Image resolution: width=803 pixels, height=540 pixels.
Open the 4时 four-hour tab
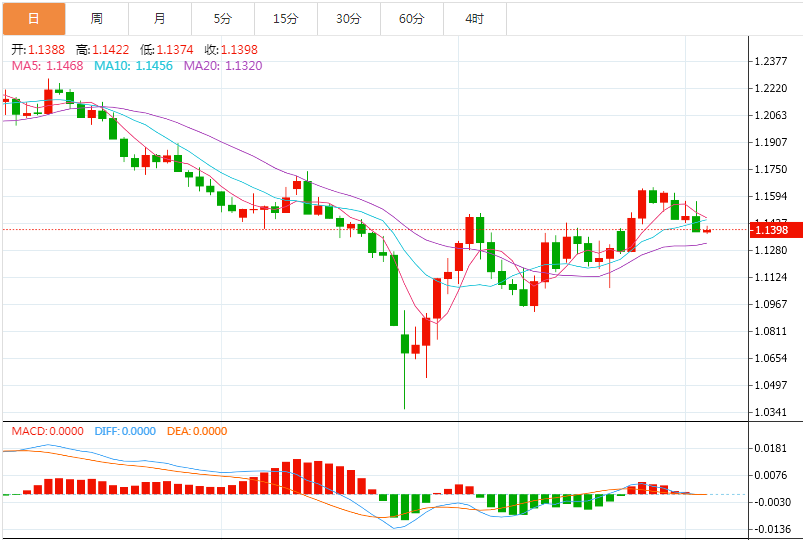pos(474,18)
